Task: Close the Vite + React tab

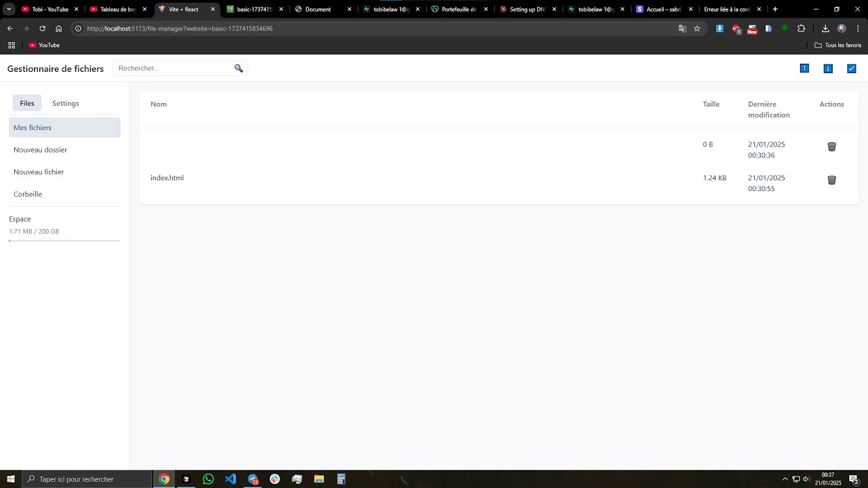Action: pos(213,9)
